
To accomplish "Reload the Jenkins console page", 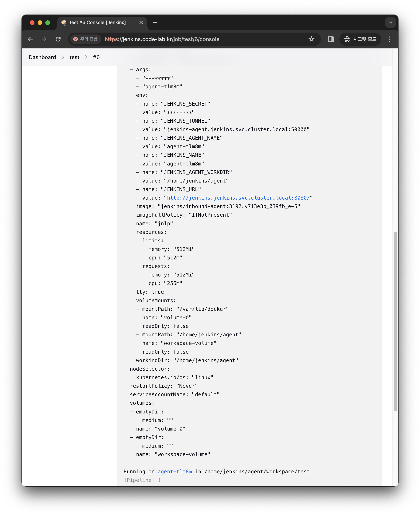I will pyautogui.click(x=58, y=39).
